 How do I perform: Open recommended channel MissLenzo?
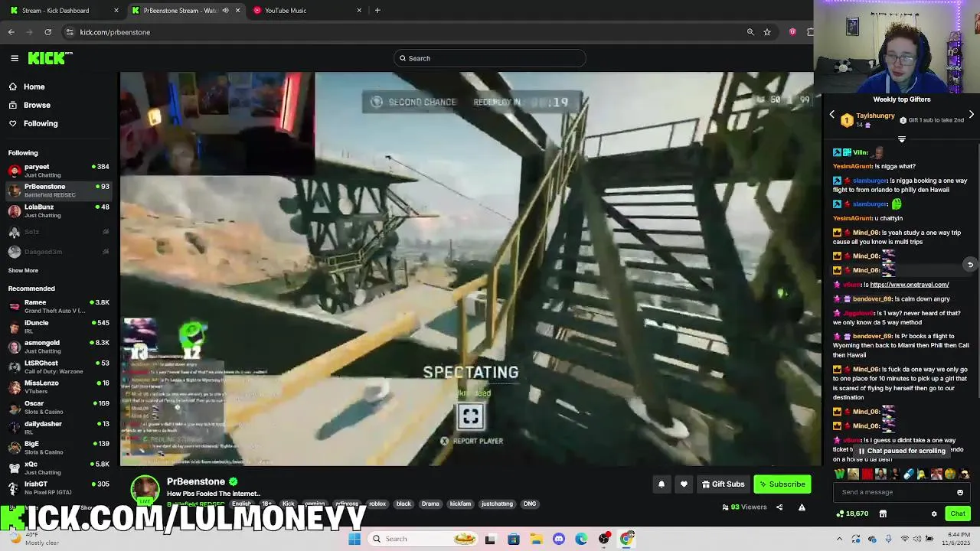(58, 387)
